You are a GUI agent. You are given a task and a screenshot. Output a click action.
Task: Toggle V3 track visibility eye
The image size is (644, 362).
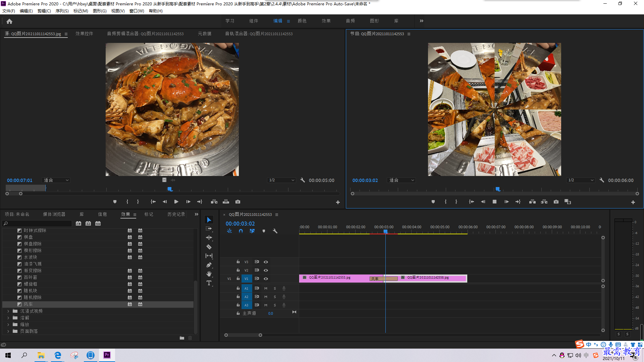pos(266,262)
